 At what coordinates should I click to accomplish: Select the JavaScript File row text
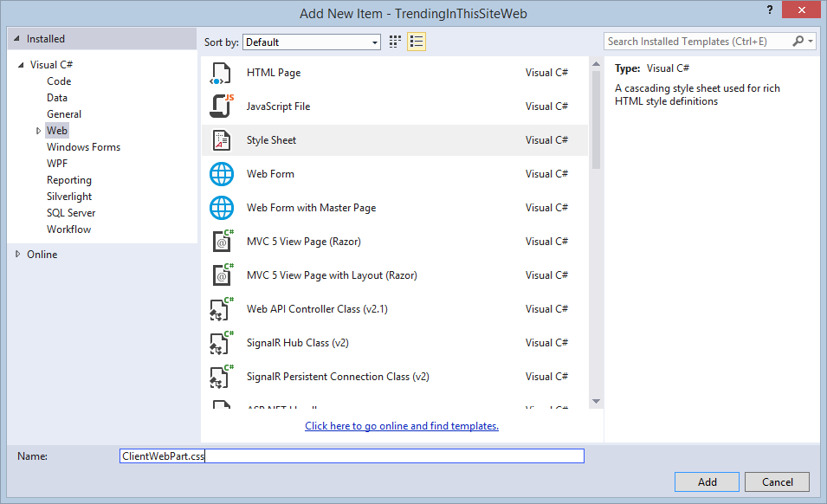coord(279,107)
